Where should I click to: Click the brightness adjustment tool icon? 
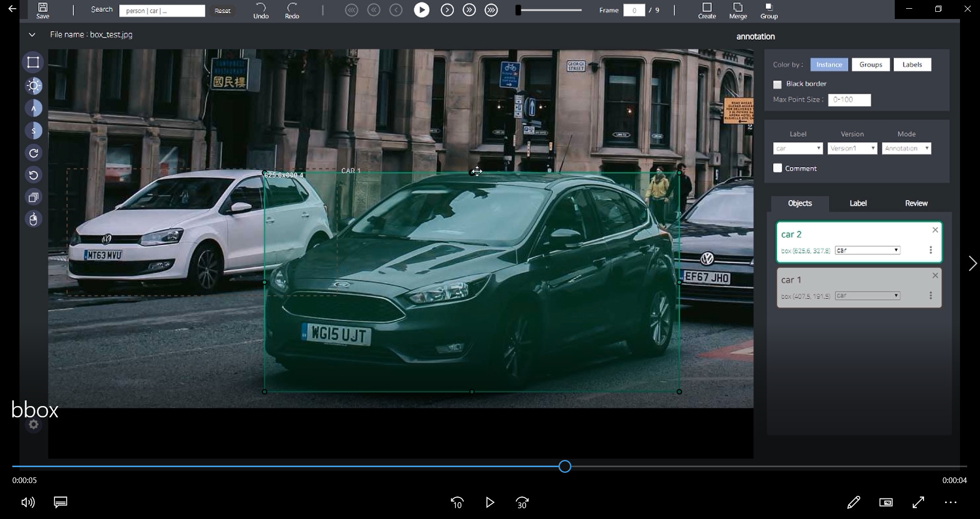click(34, 86)
